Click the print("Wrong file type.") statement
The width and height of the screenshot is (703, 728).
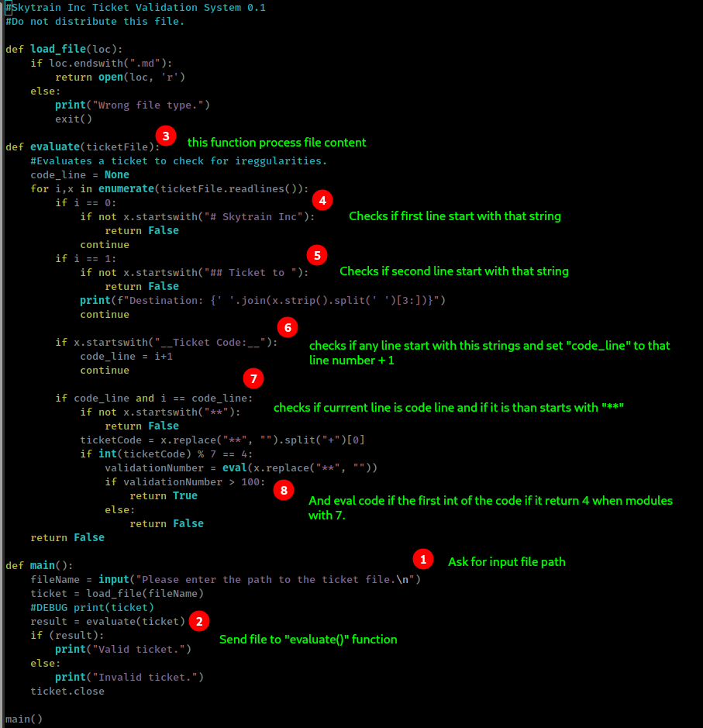(x=133, y=105)
